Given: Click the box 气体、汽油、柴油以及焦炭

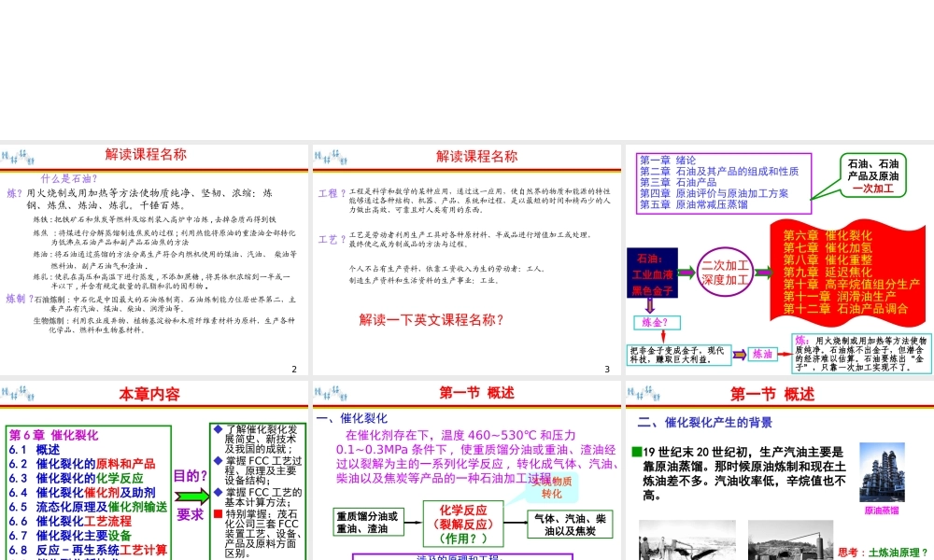Looking at the screenshot, I should (570, 525).
